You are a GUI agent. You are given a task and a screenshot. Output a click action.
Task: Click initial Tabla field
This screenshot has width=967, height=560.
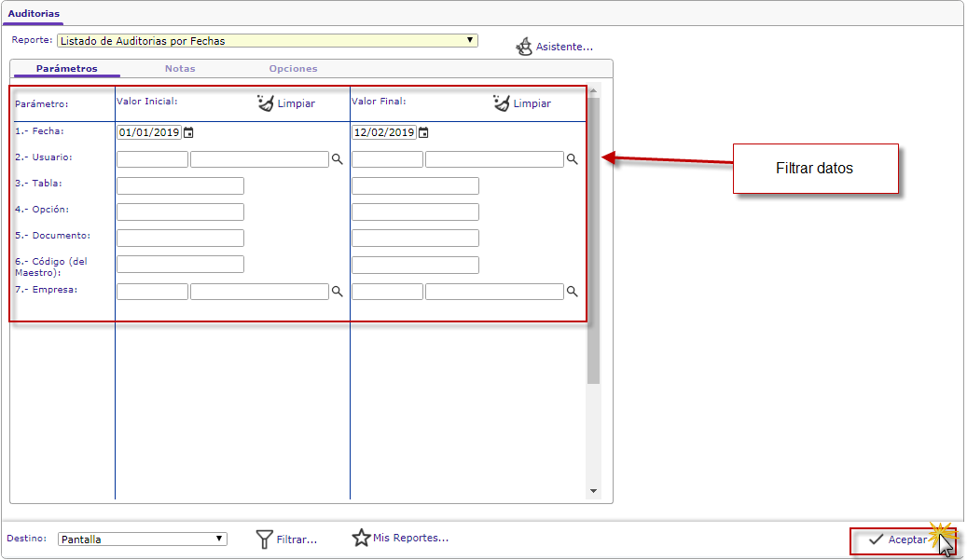(x=180, y=185)
